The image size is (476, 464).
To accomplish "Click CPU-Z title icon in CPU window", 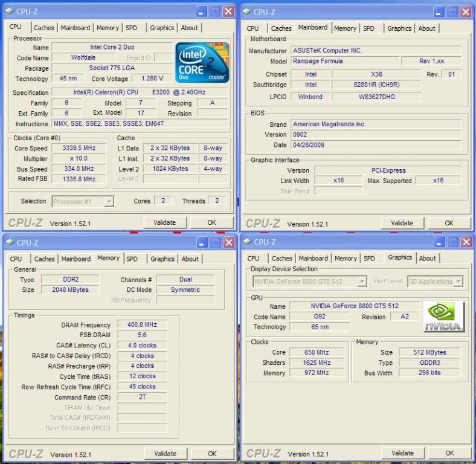I will click(x=10, y=11).
